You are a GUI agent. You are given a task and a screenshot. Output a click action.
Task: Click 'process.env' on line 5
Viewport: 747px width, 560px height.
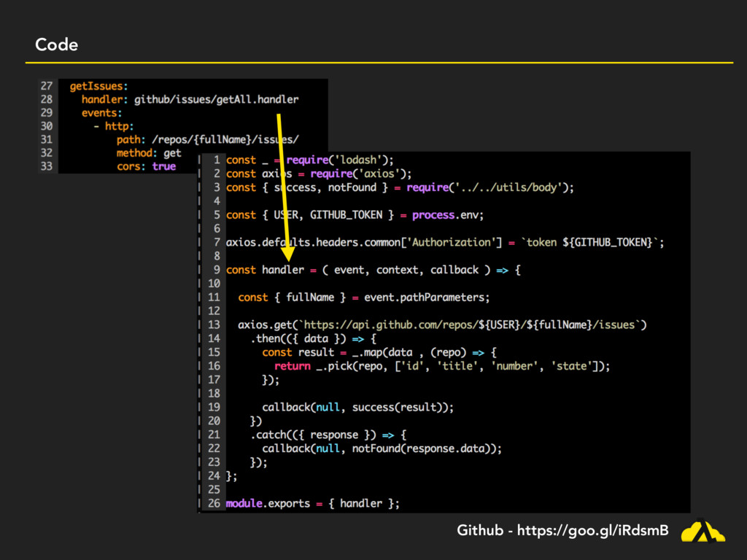point(447,215)
